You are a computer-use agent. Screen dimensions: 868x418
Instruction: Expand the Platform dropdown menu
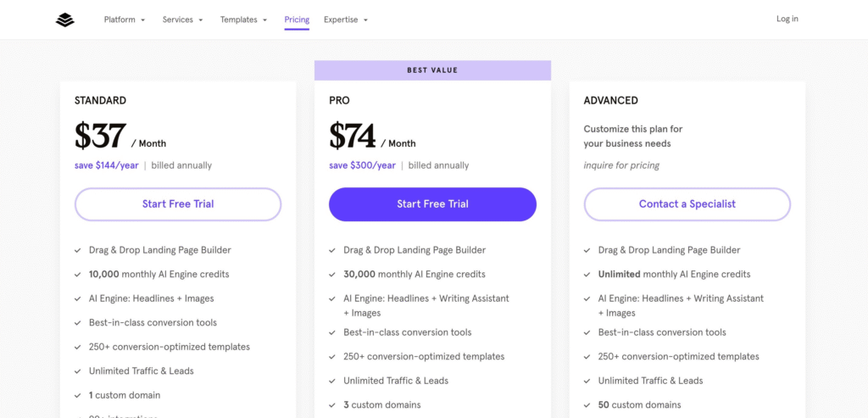[x=125, y=20]
